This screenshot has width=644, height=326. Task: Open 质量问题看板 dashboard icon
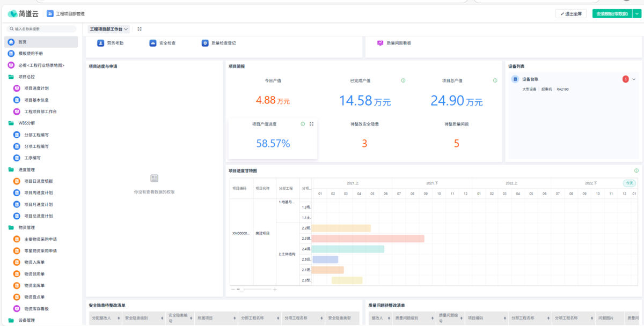(x=380, y=43)
